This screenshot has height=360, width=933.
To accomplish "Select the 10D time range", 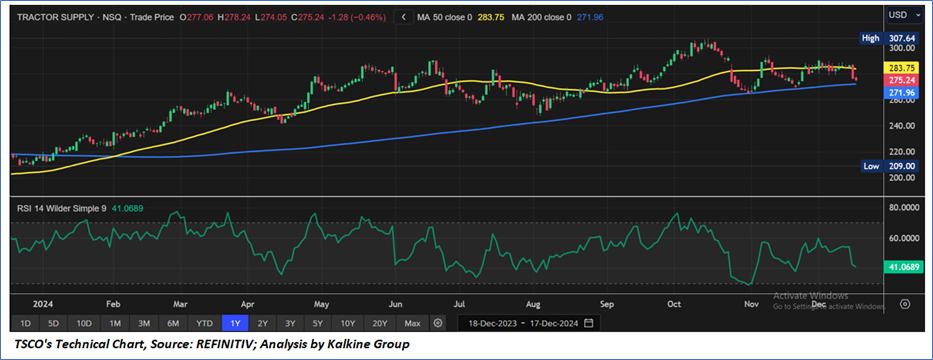I will click(x=84, y=323).
